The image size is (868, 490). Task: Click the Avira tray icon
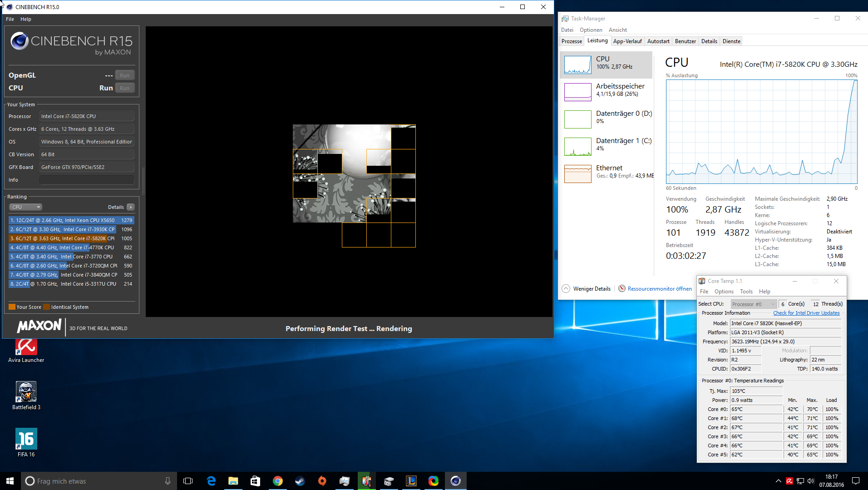(789, 481)
